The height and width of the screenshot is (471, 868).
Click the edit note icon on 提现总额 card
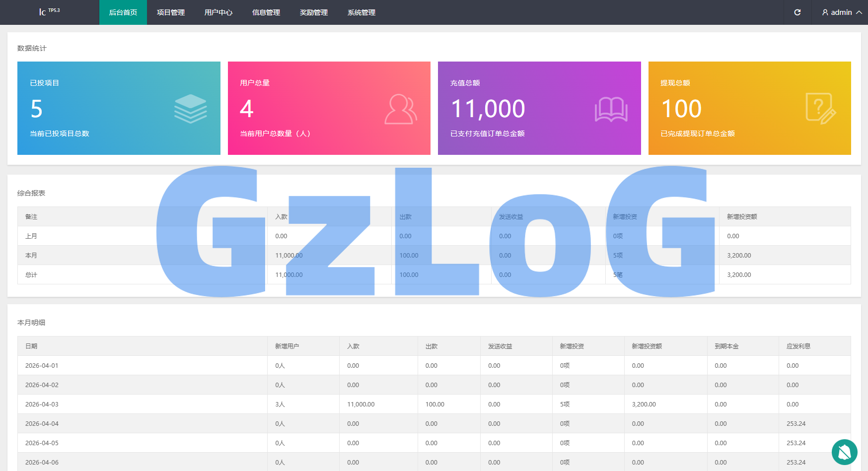coord(820,108)
